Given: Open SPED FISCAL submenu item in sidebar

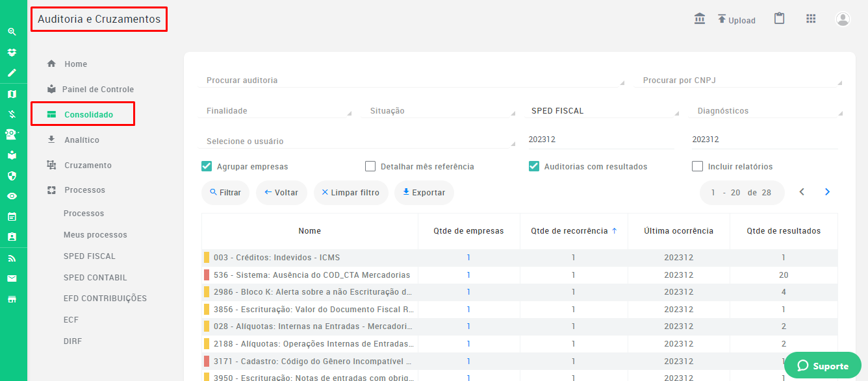Looking at the screenshot, I should pos(90,256).
